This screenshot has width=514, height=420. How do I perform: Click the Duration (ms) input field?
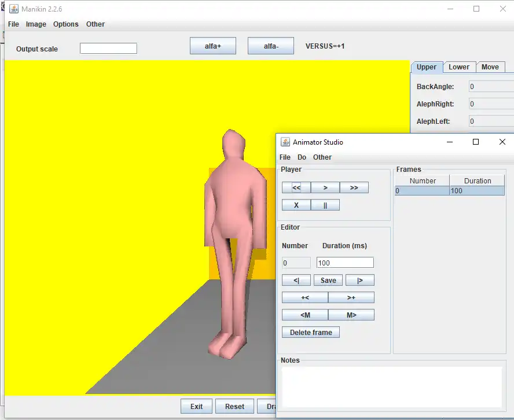pyautogui.click(x=345, y=263)
